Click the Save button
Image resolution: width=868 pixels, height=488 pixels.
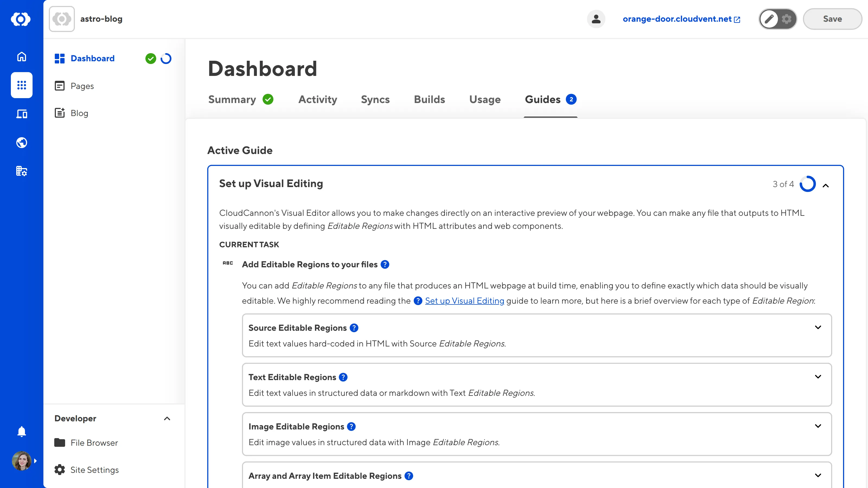832,19
